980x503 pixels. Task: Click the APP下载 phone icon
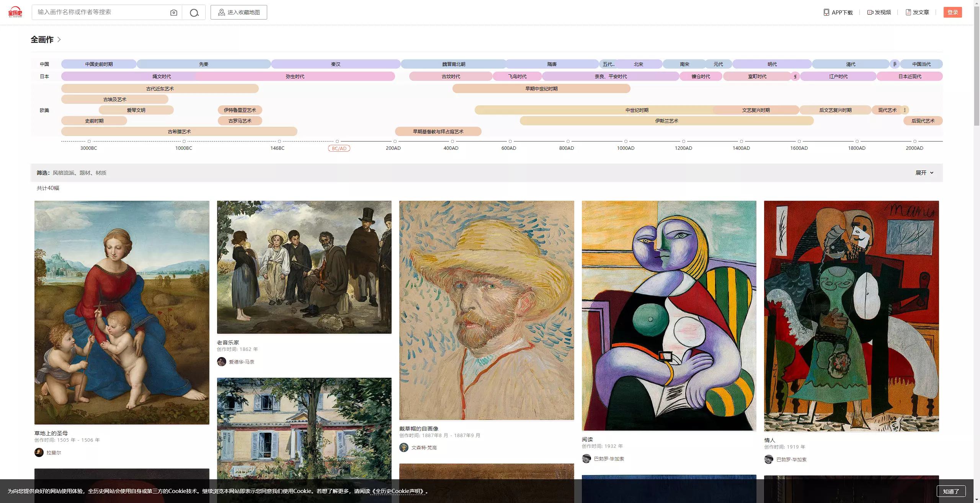point(826,12)
